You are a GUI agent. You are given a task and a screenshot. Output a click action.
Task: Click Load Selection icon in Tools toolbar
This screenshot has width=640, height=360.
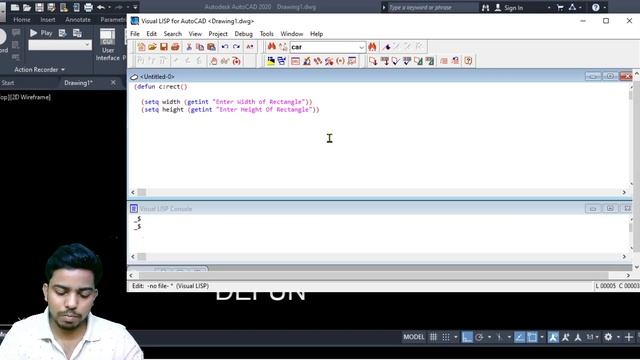(x=384, y=61)
